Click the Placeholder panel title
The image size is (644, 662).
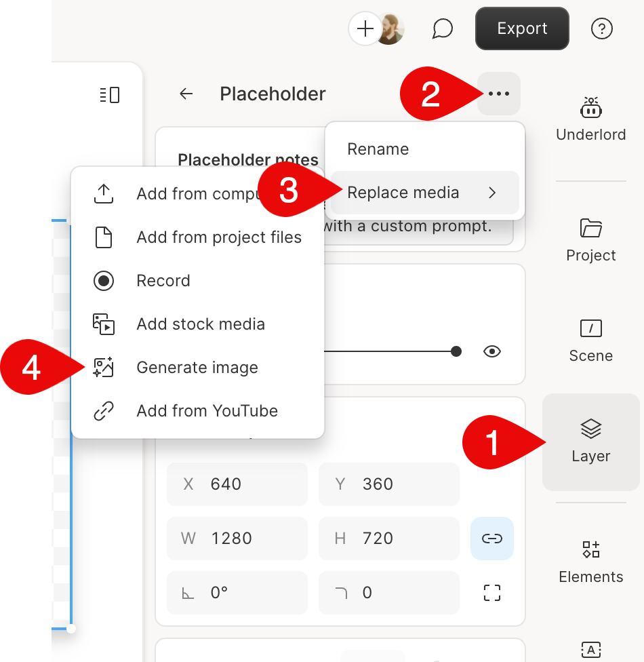coord(273,94)
